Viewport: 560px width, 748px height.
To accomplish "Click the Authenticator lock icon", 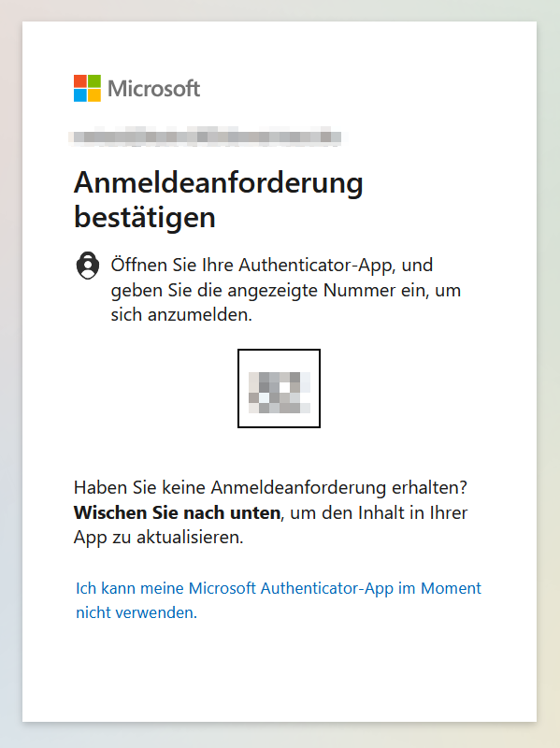I will [88, 265].
